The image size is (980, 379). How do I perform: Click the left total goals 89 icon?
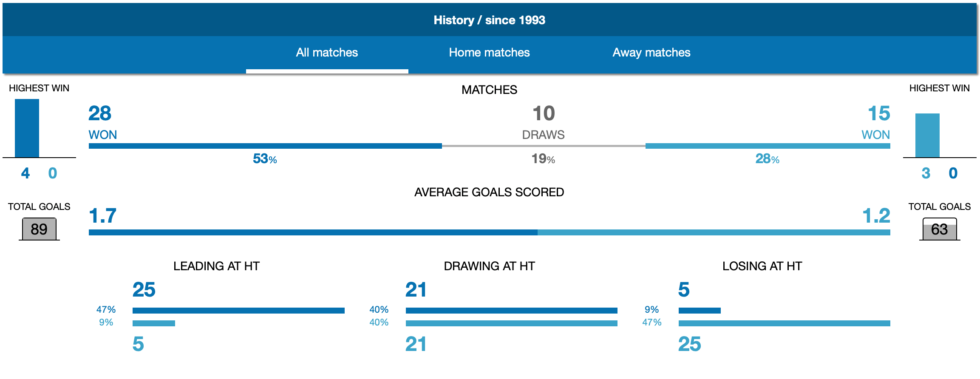point(39,229)
